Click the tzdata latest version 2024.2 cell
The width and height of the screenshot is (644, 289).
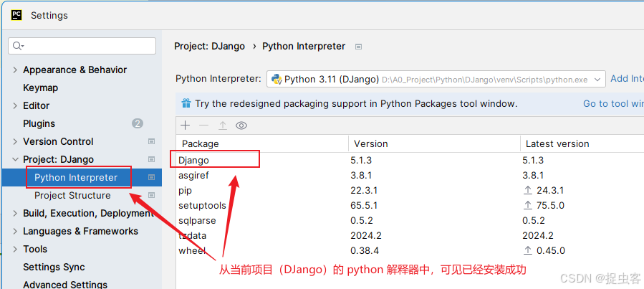[538, 235]
